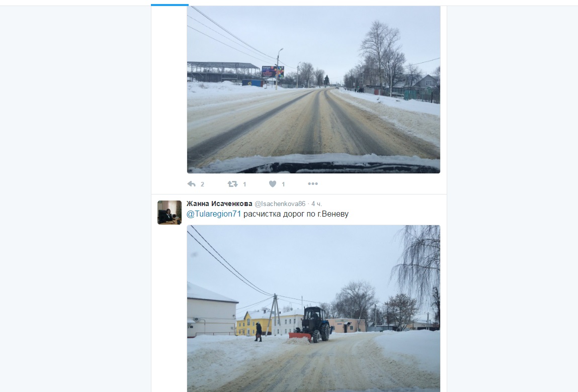The image size is (578, 392).
Task: Click the separator dot before the timestamp
Action: coord(308,204)
